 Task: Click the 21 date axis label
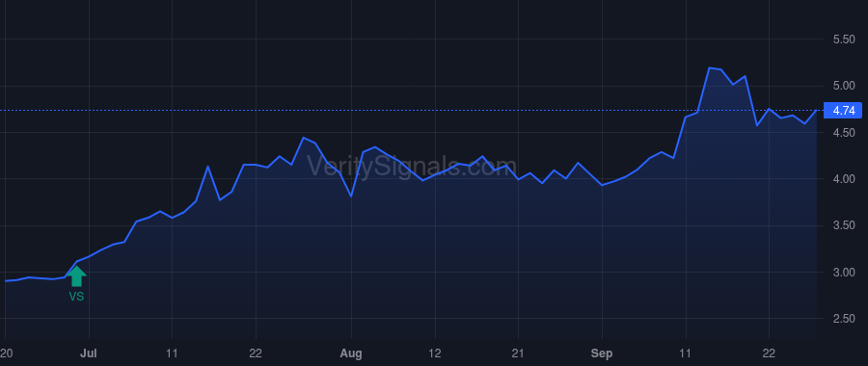tap(518, 353)
